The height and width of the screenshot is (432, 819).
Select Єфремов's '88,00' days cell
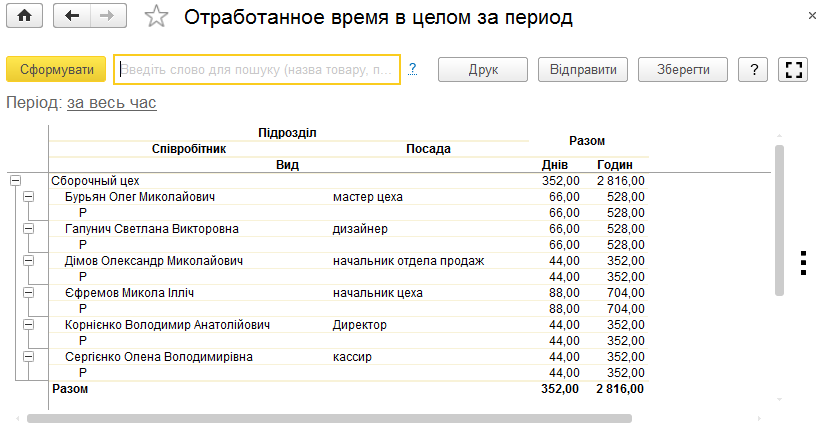pos(564,293)
